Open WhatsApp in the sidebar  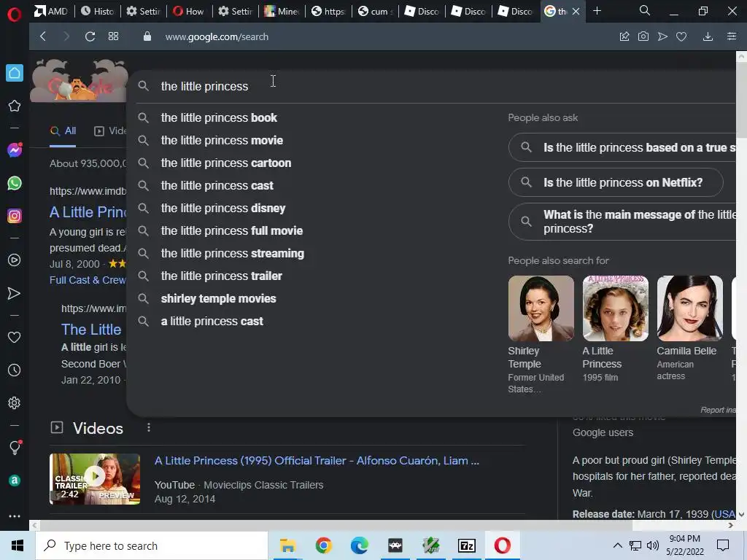click(15, 183)
